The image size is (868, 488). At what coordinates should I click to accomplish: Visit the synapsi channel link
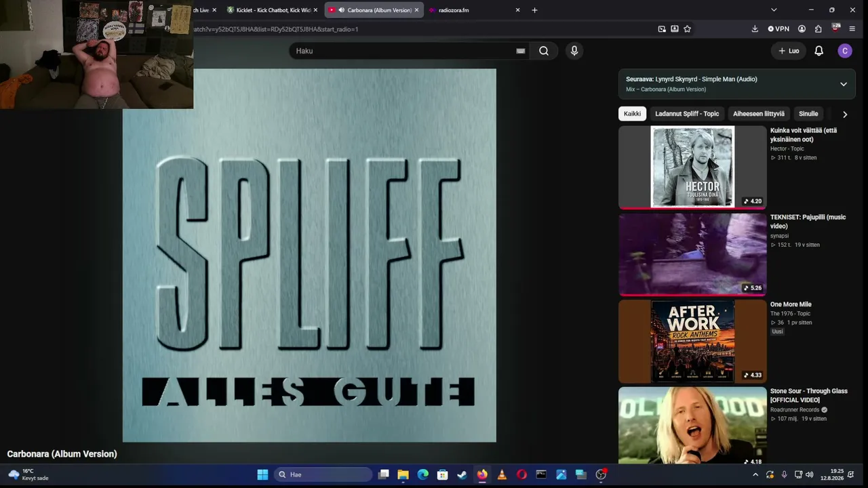pyautogui.click(x=779, y=236)
